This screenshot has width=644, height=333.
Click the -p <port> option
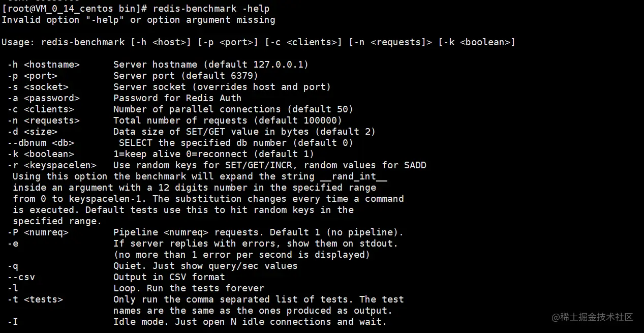pyautogui.click(x=33, y=76)
